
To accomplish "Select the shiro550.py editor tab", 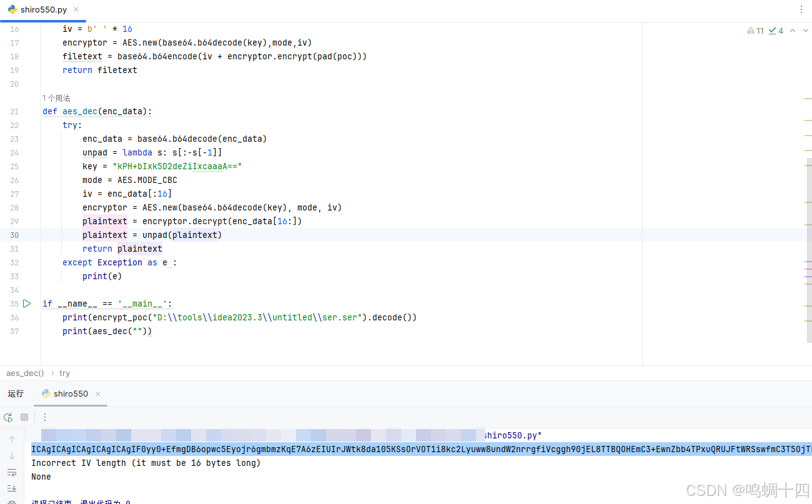I will click(43, 10).
